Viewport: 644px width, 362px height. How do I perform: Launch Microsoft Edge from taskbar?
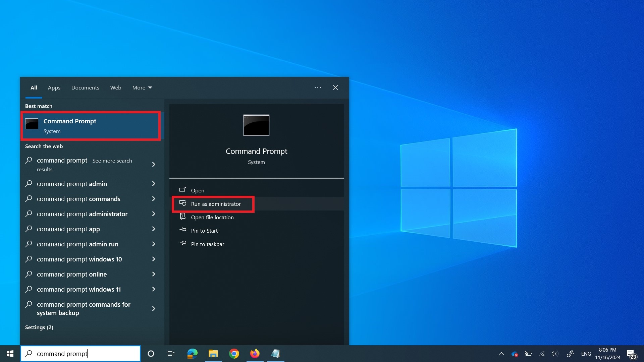pyautogui.click(x=192, y=354)
